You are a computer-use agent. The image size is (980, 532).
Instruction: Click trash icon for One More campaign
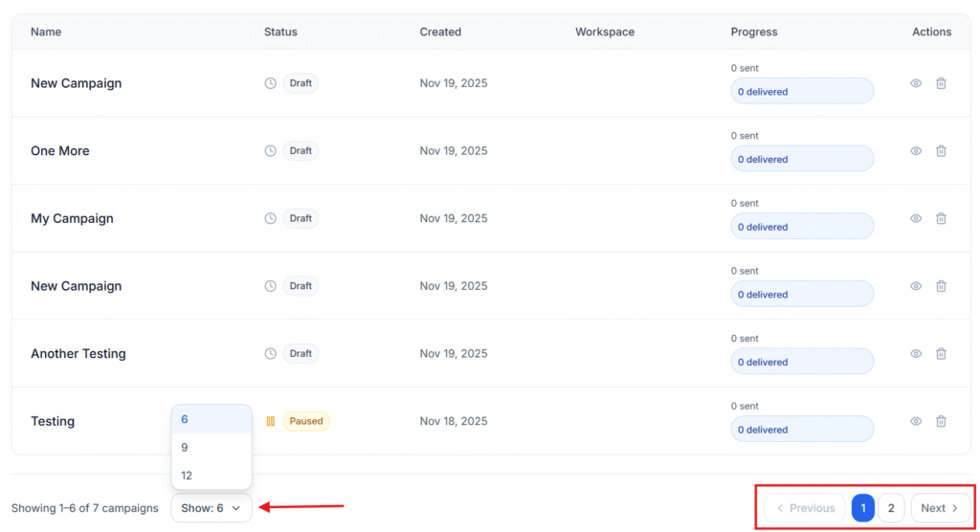941,151
